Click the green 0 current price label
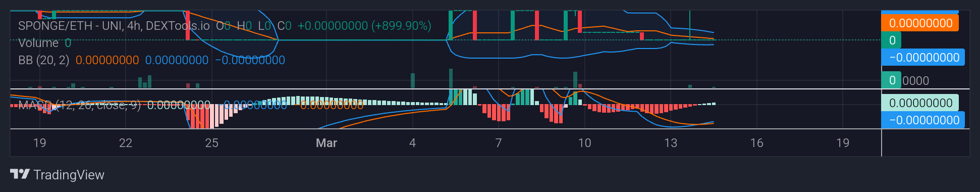980x192 pixels. click(x=891, y=40)
